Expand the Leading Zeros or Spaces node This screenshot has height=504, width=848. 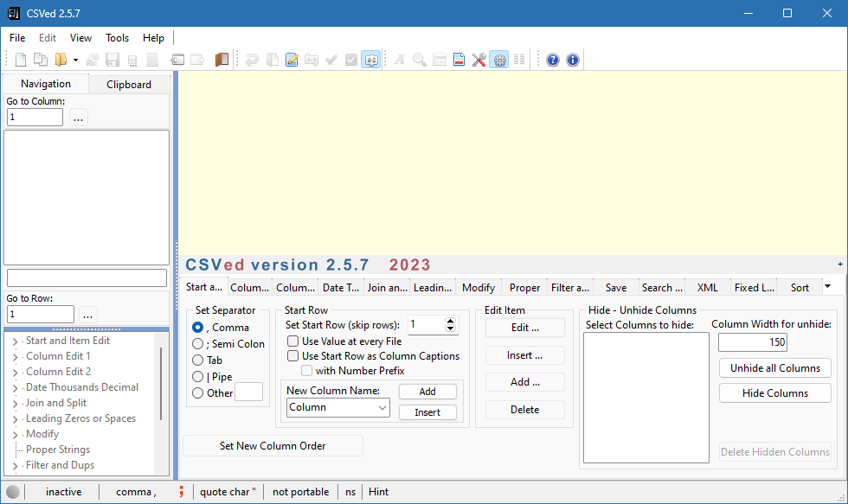(16, 419)
